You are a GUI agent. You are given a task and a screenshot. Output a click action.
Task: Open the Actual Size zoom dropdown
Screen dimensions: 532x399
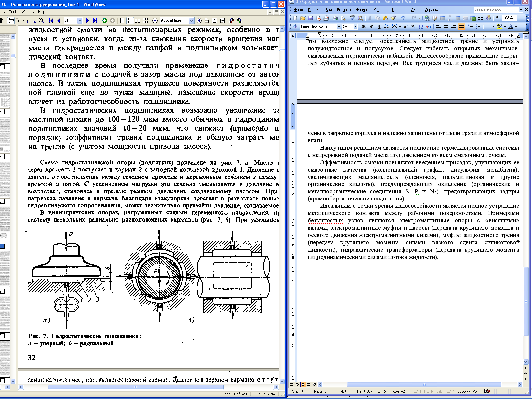(191, 21)
